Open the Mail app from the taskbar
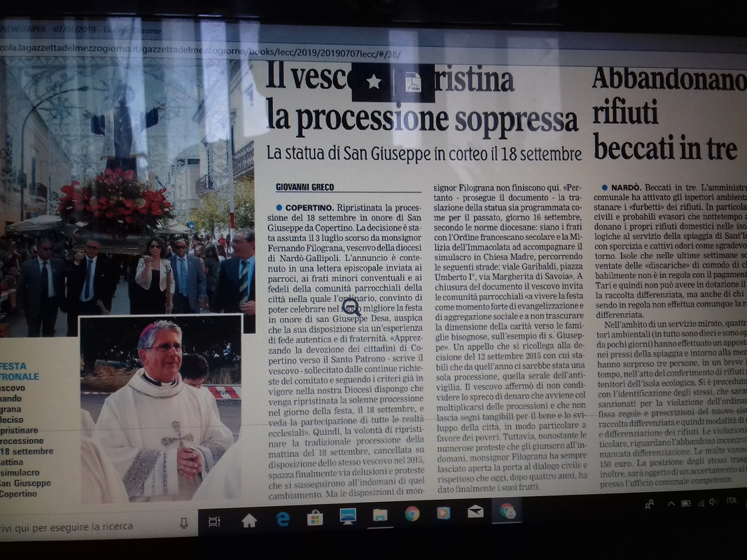 click(475, 512)
